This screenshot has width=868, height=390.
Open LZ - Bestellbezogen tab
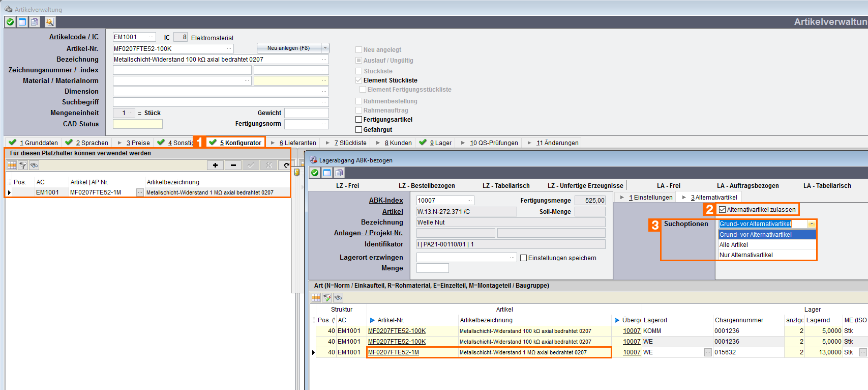point(427,186)
